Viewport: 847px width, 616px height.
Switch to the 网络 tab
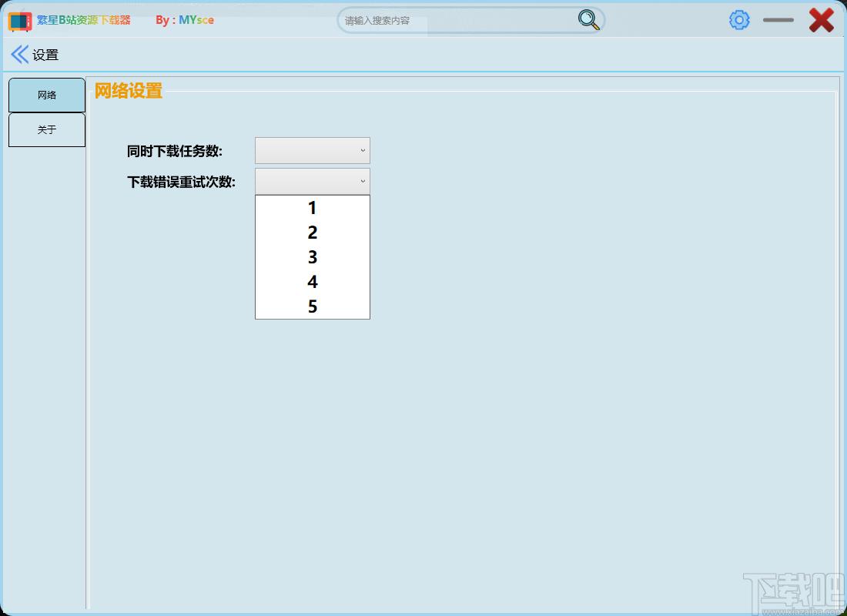point(47,95)
